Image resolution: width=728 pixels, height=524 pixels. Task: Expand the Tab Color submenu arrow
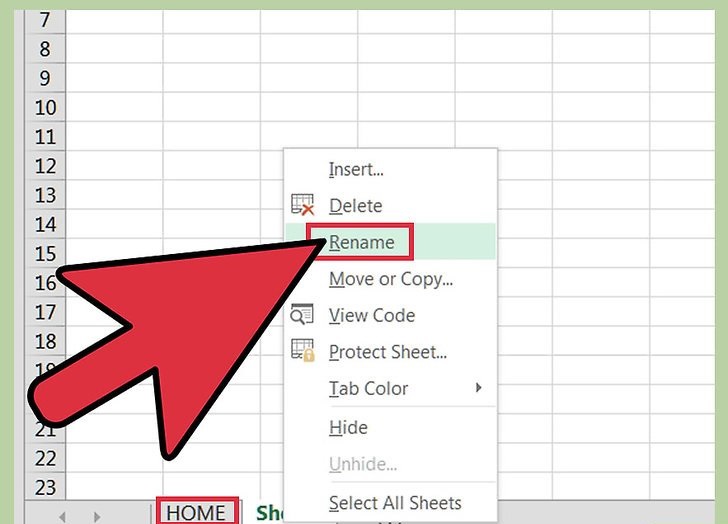[x=479, y=388]
